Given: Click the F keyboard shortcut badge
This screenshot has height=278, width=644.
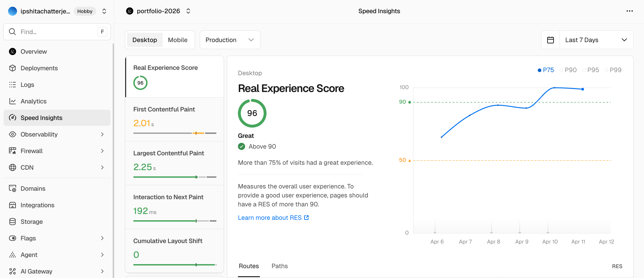Looking at the screenshot, I should coord(102,32).
